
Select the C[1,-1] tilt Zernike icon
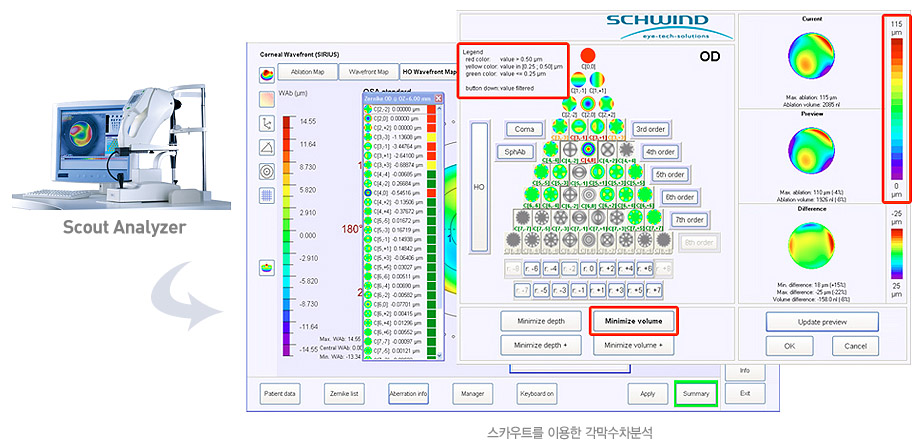(578, 79)
